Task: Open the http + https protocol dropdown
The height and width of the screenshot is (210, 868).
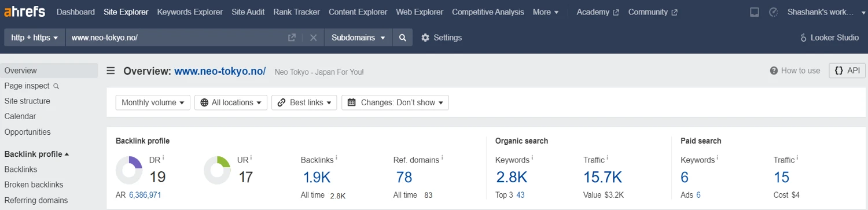Action: coord(35,38)
